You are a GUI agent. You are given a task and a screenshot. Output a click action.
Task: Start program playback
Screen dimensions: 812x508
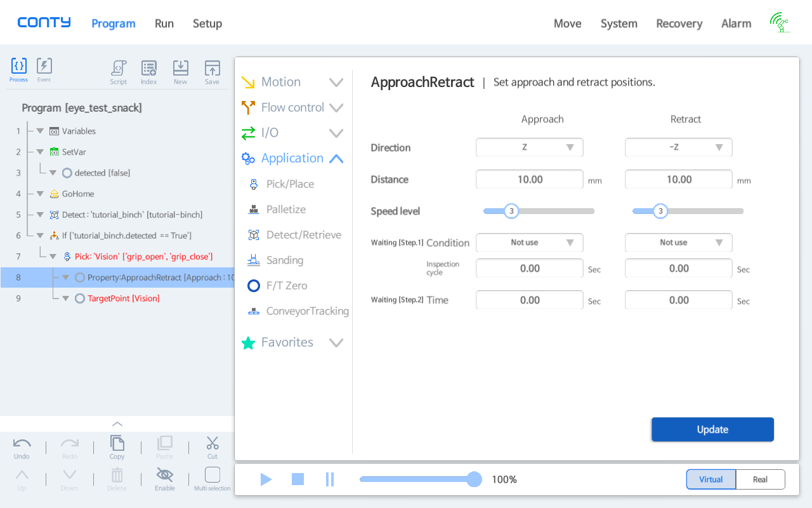coord(266,479)
